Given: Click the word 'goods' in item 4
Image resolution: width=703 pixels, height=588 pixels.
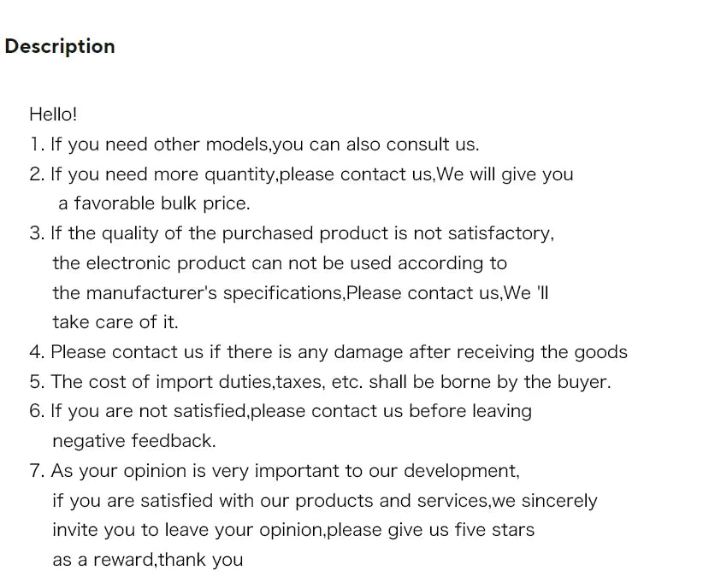Looking at the screenshot, I should pos(600,353).
